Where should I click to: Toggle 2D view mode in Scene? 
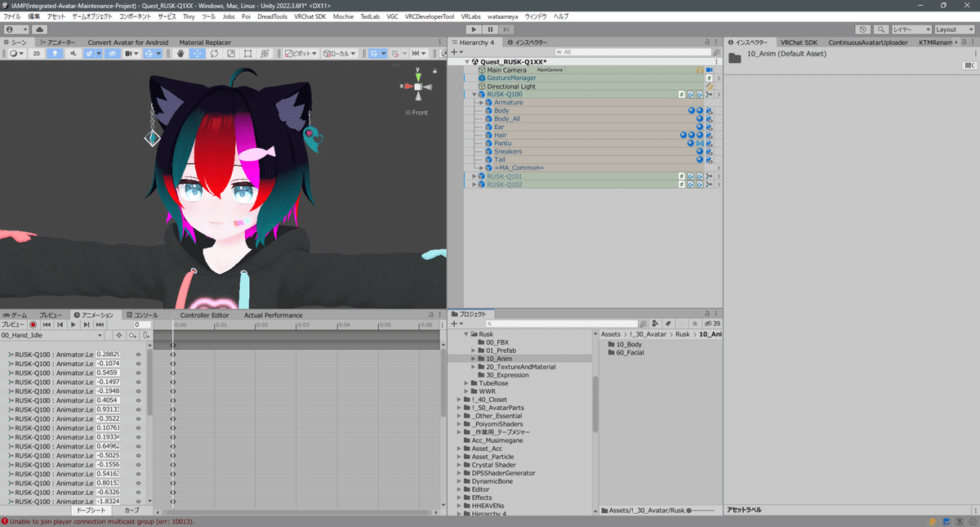coord(37,53)
